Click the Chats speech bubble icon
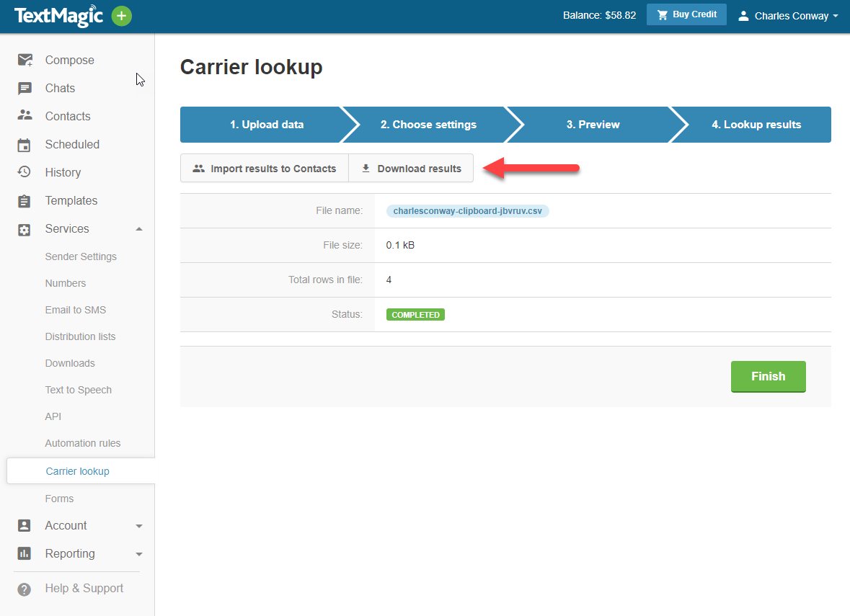The height and width of the screenshot is (616, 850). 25,89
